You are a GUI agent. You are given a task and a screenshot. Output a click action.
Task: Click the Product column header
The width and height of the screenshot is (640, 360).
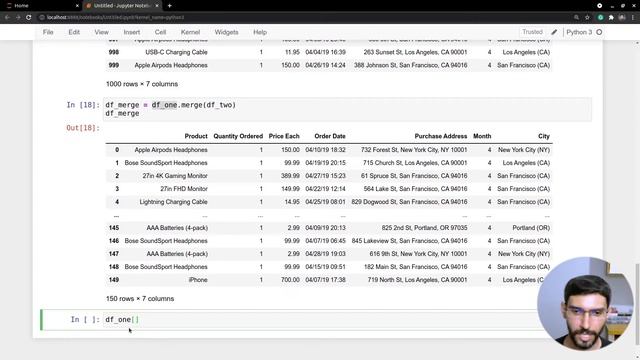coord(196,136)
